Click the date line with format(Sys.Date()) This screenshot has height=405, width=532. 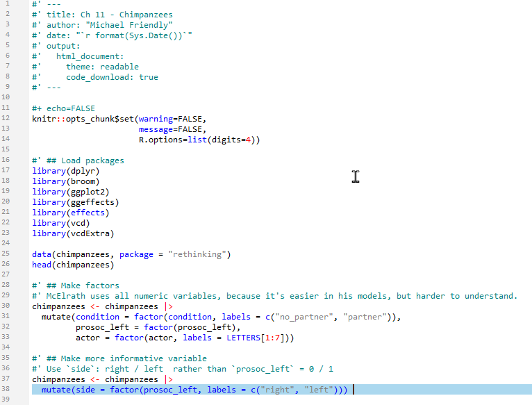tap(112, 35)
